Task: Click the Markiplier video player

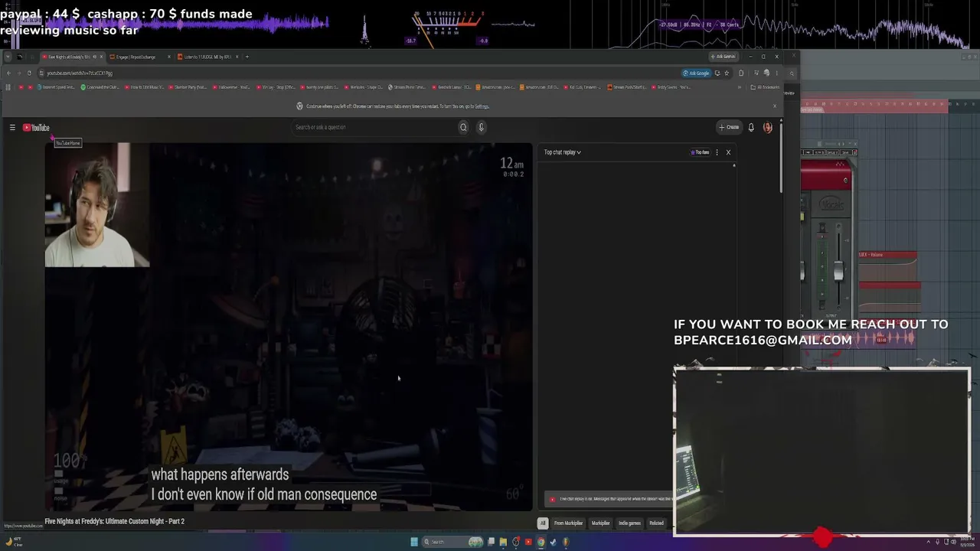Action: 288,327
